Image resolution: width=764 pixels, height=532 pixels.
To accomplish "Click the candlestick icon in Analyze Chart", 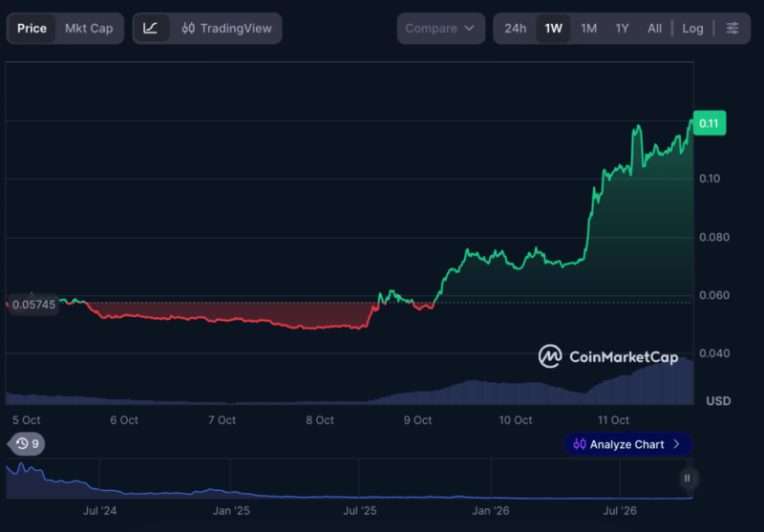I will pyautogui.click(x=580, y=444).
